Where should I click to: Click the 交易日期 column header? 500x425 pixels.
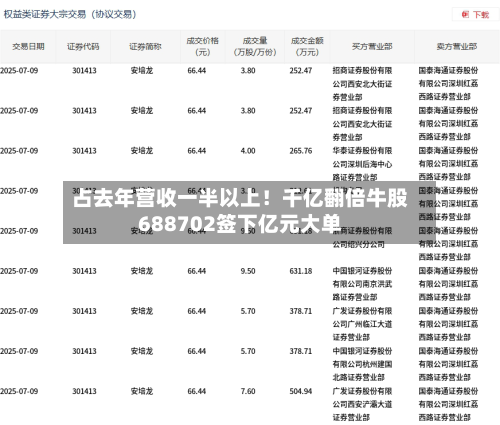point(28,47)
